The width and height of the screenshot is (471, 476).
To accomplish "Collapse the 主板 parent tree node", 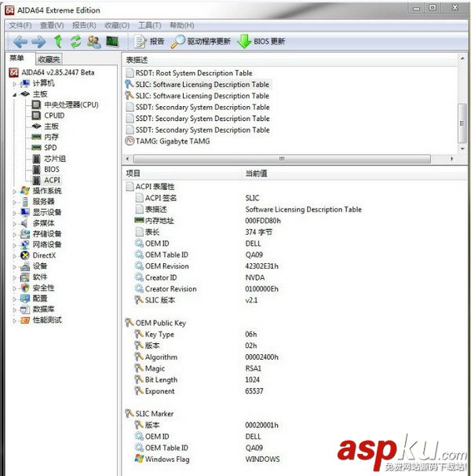I will click(14, 94).
